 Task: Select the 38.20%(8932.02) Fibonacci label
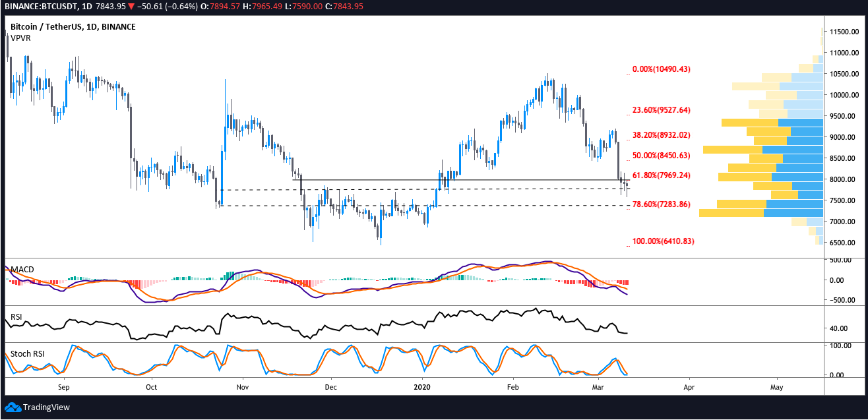[662, 135]
